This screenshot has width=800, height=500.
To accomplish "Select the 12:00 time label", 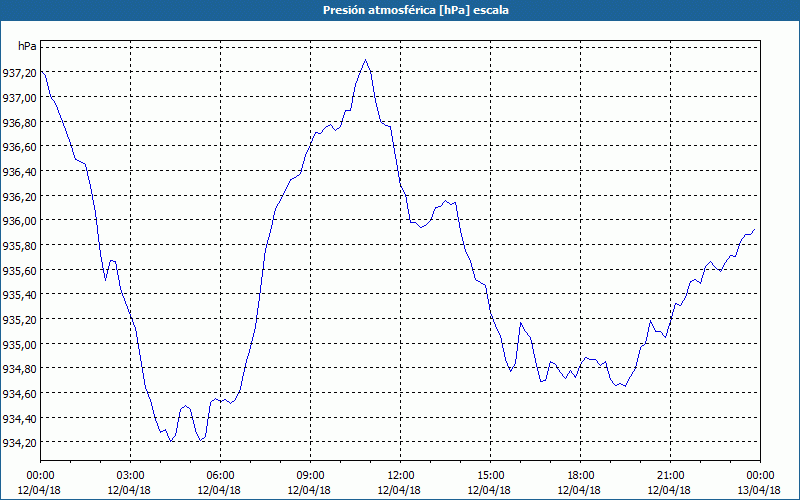I will (401, 476).
